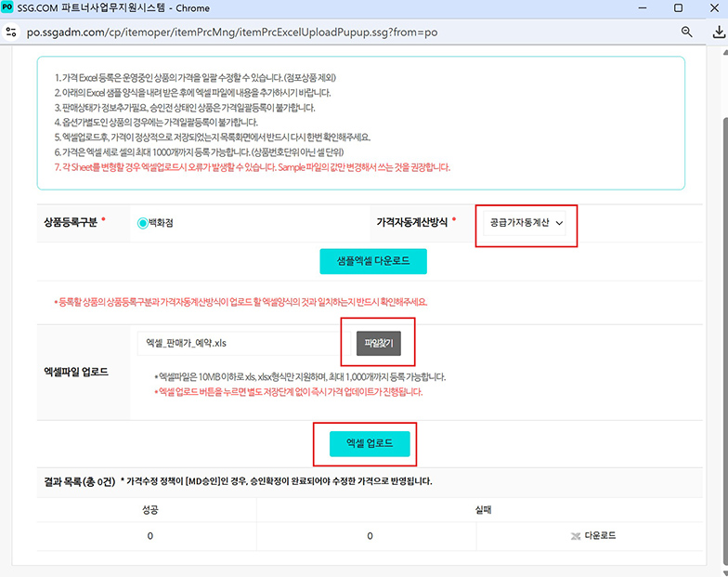Select the 백화점 radio button
The width and height of the screenshot is (728, 577).
point(143,223)
